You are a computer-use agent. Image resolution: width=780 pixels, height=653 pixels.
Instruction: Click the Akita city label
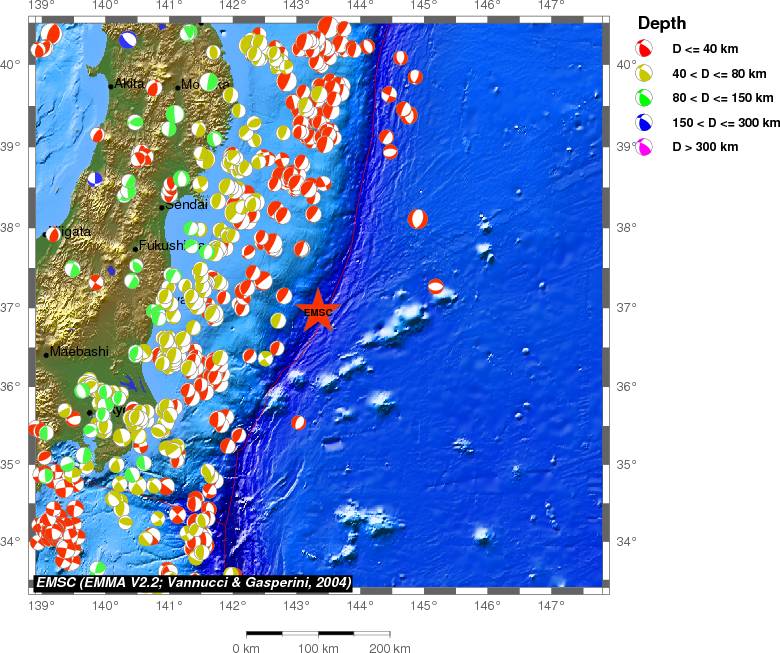(x=129, y=84)
